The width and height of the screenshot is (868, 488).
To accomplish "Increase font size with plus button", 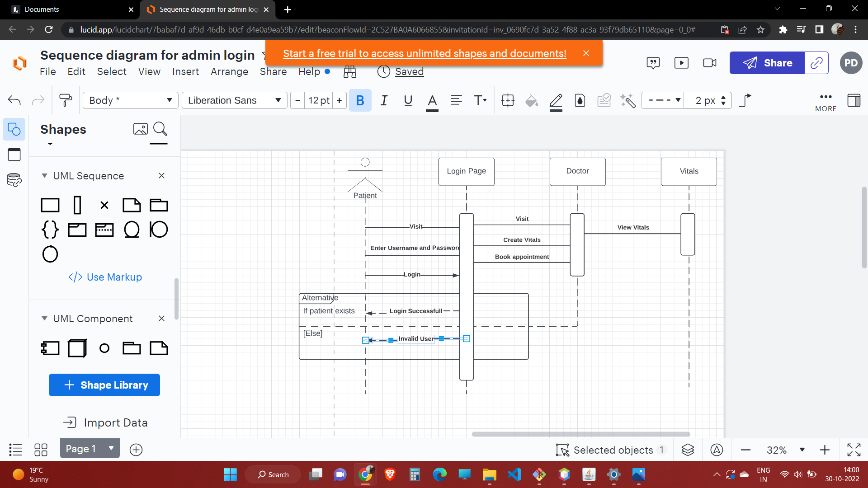I will 340,100.
